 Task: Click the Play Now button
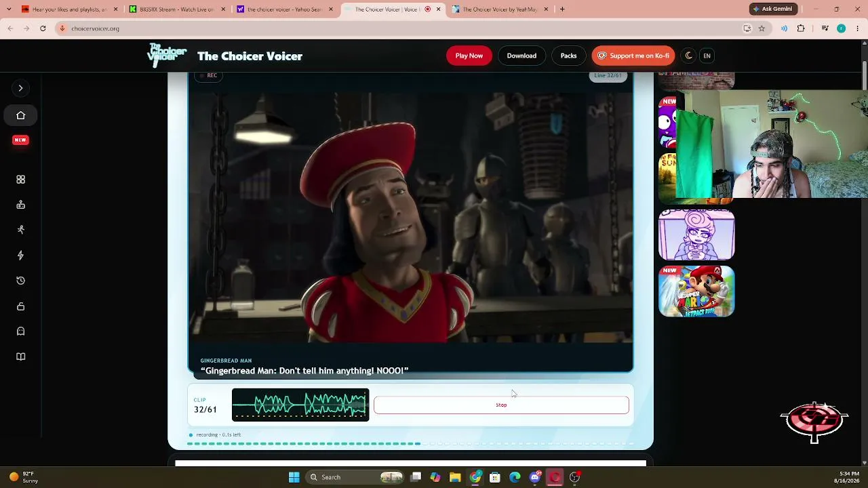pyautogui.click(x=469, y=56)
